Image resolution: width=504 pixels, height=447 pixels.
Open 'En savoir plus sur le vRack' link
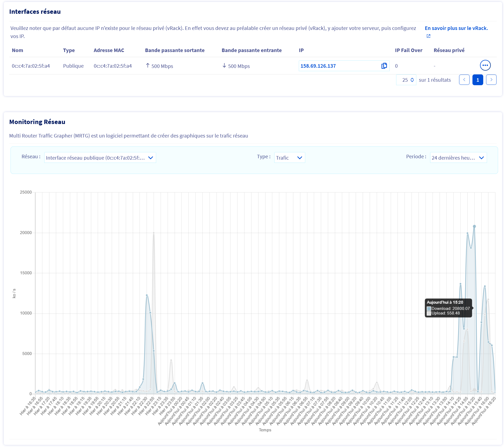click(456, 28)
